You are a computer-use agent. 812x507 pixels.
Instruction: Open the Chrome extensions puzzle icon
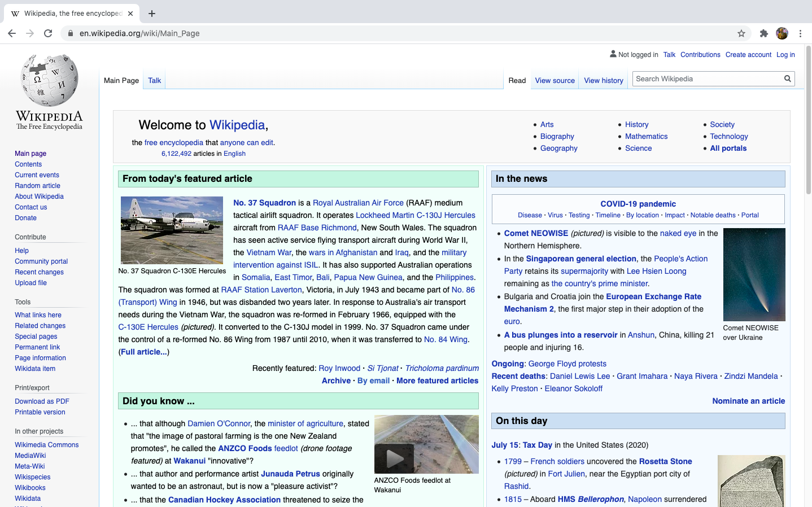tap(764, 33)
